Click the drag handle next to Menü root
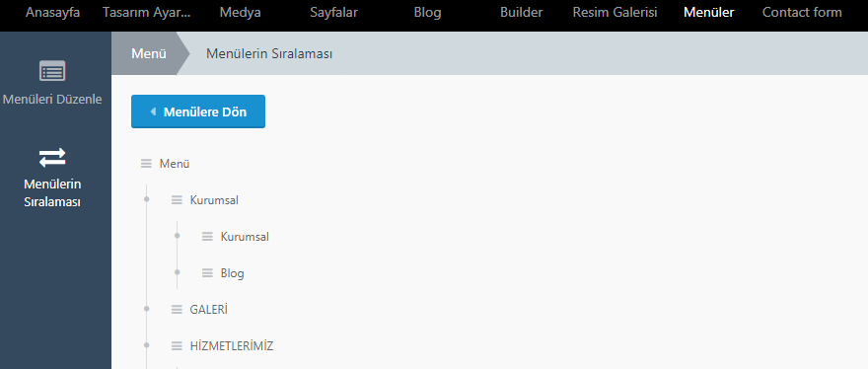 click(x=146, y=164)
